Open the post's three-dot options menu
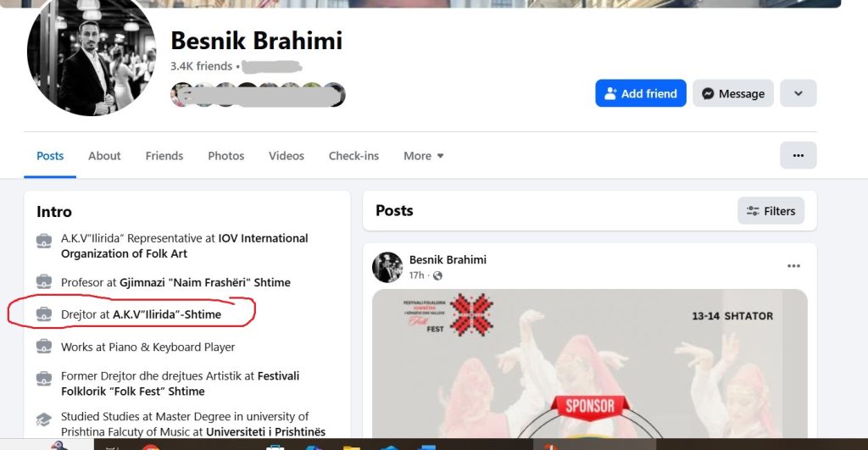 (x=793, y=266)
